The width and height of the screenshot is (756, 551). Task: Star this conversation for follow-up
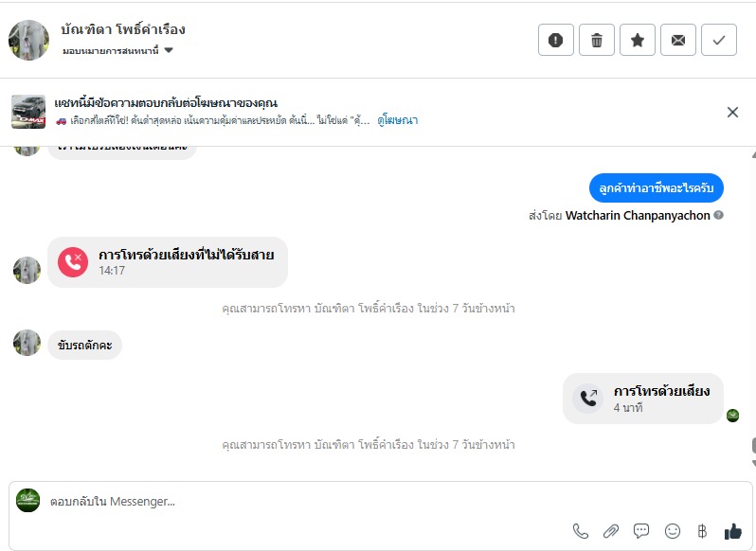click(x=638, y=40)
